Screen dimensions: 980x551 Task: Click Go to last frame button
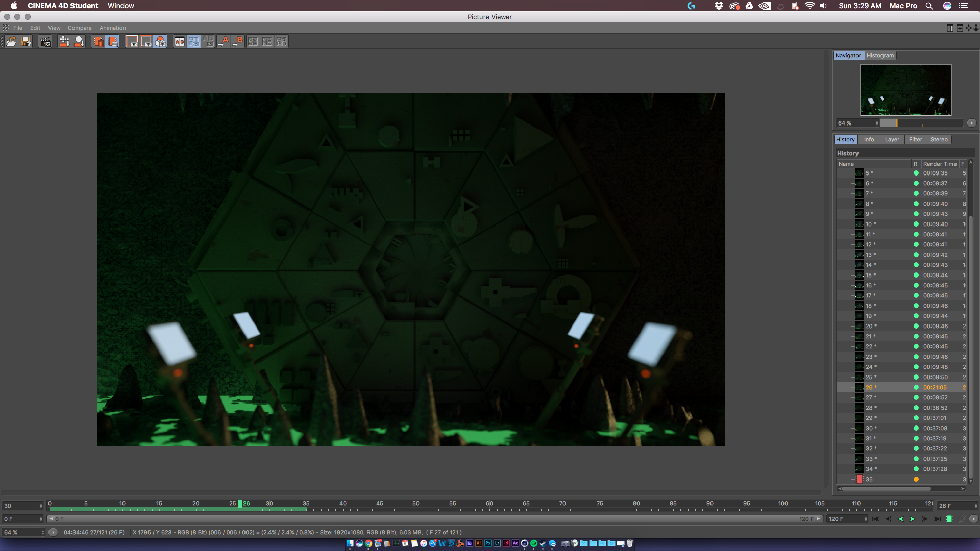tap(937, 519)
